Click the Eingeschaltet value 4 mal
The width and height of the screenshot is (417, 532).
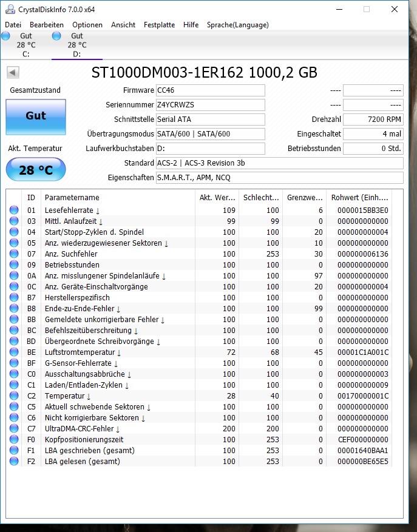coord(373,133)
